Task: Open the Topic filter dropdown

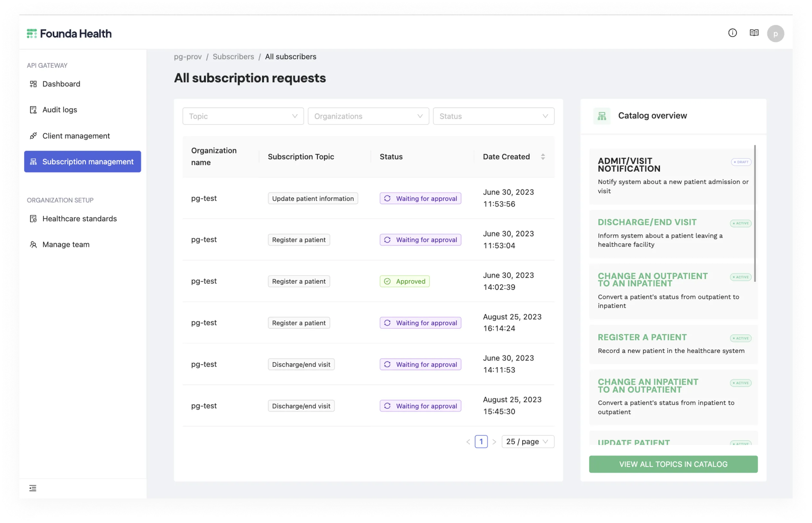Action: (x=243, y=116)
